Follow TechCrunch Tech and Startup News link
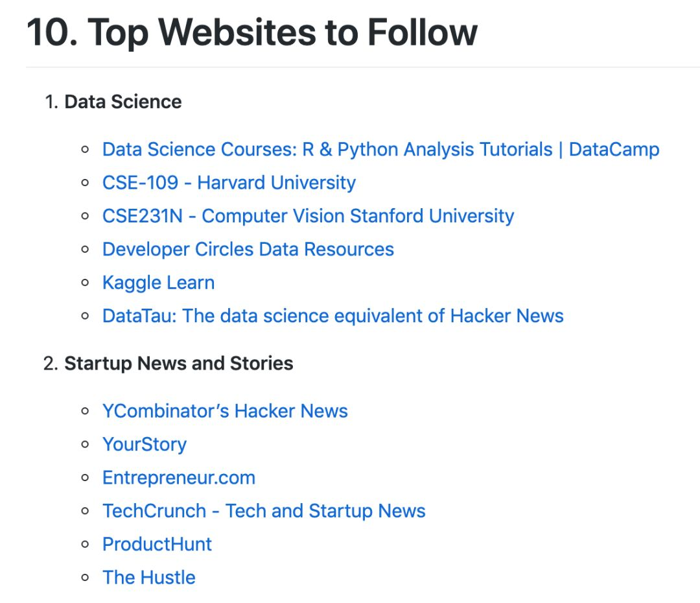This screenshot has height=603, width=700. point(264,511)
